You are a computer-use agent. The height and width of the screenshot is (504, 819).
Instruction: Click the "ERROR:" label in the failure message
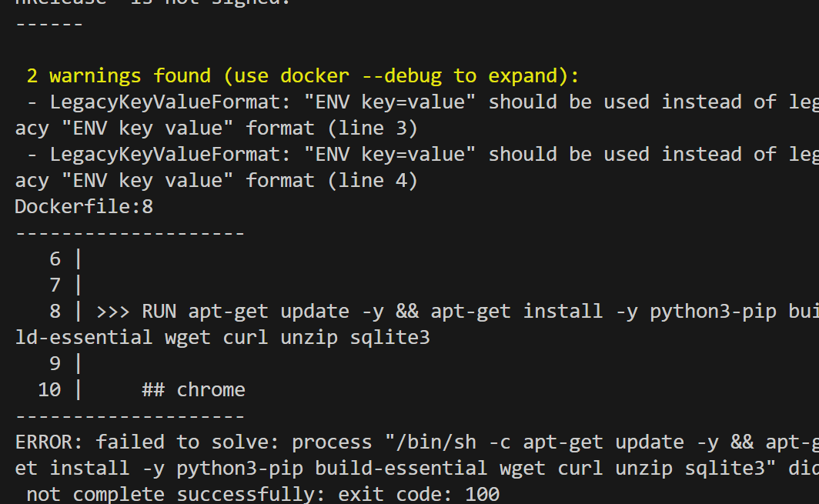49,442
